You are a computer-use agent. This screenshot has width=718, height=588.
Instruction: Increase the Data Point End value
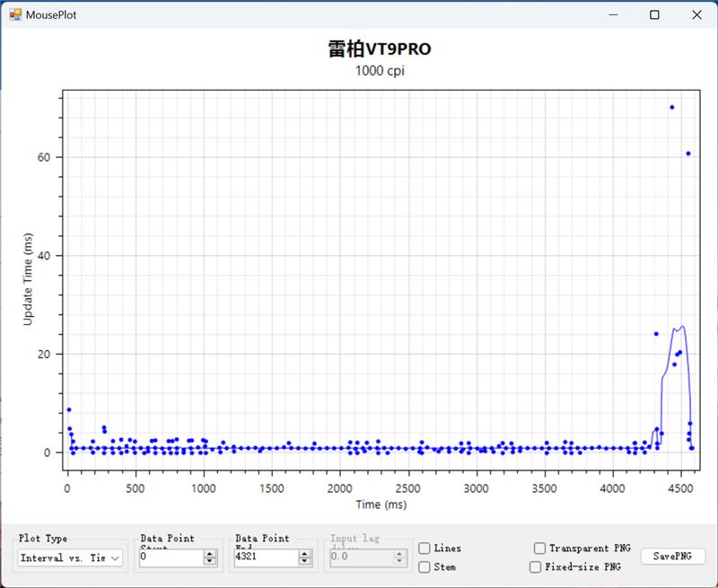(x=304, y=554)
